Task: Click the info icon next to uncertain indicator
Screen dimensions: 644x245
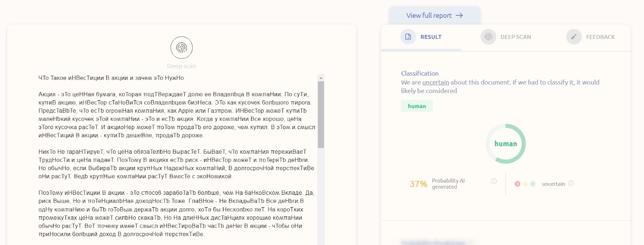Action: pyautogui.click(x=571, y=184)
